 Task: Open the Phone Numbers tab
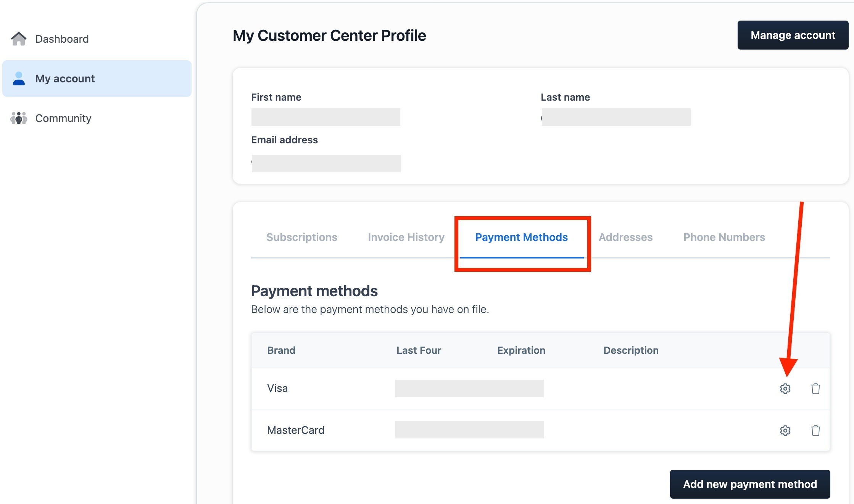click(724, 237)
